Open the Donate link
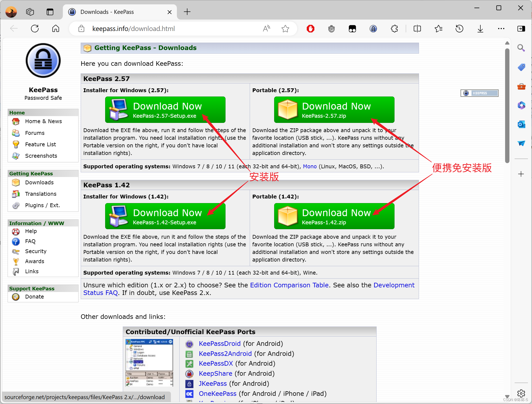532x404 pixels. pyautogui.click(x=34, y=297)
